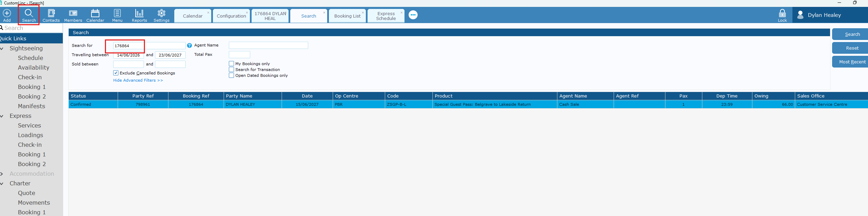Switch to the Express Schedule tab
The width and height of the screenshot is (868, 216).
point(386,16)
